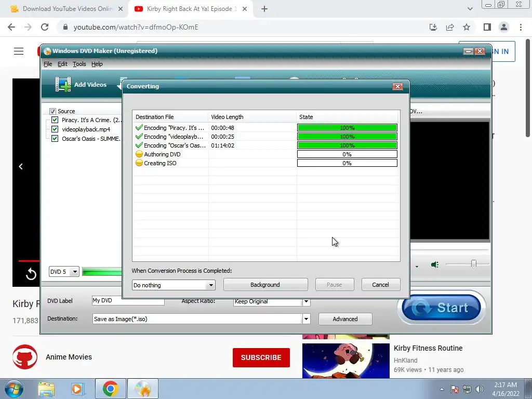Click the Creating ISO 0% progress bar
The height and width of the screenshot is (399, 532).
pyautogui.click(x=347, y=163)
